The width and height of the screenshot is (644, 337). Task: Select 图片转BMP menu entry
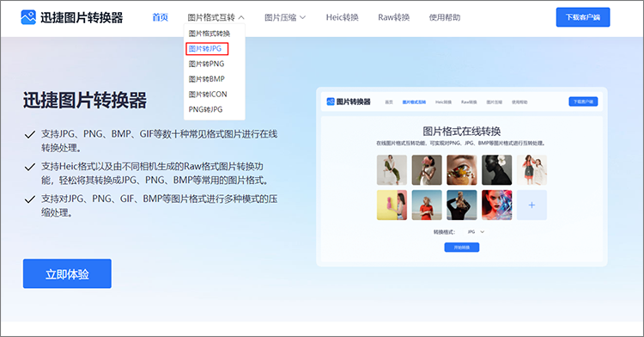click(206, 79)
